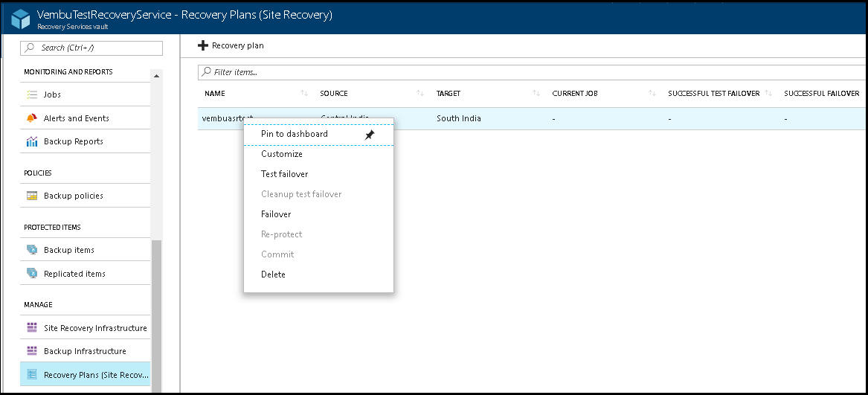Sort table by NAME column arrows
The image size is (868, 395).
pos(304,93)
